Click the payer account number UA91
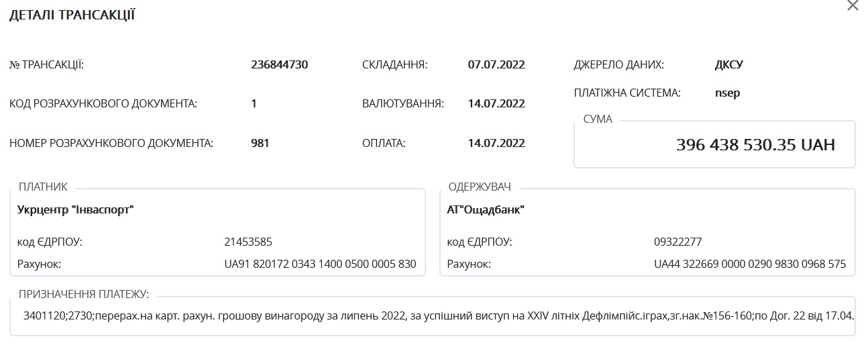Image resolution: width=868 pixels, height=343 pixels. (320, 264)
